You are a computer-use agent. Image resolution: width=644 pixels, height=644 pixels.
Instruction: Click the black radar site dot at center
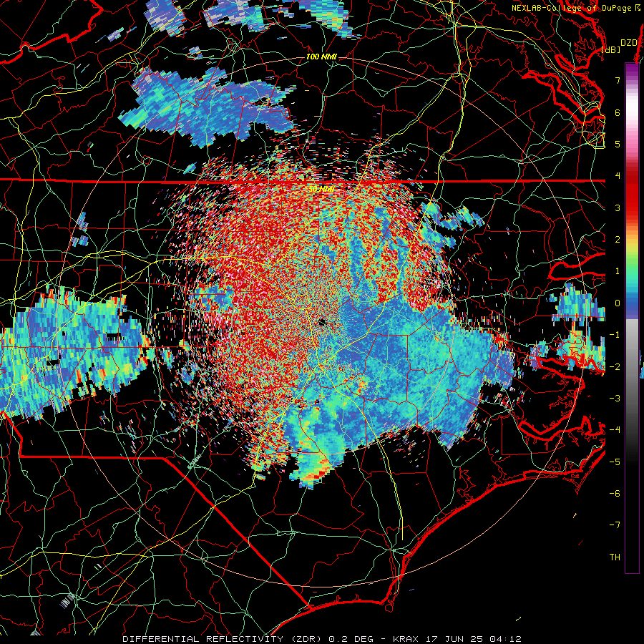pyautogui.click(x=322, y=323)
